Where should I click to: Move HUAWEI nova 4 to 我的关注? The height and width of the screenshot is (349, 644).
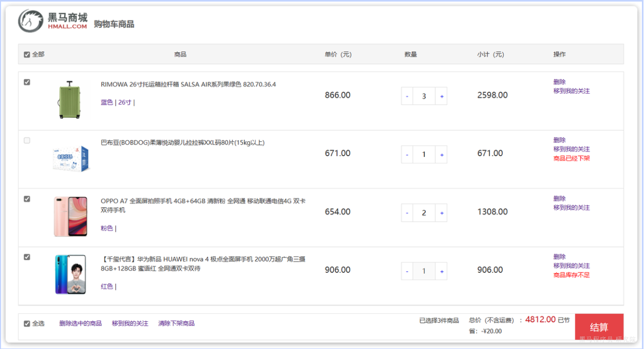click(x=571, y=266)
